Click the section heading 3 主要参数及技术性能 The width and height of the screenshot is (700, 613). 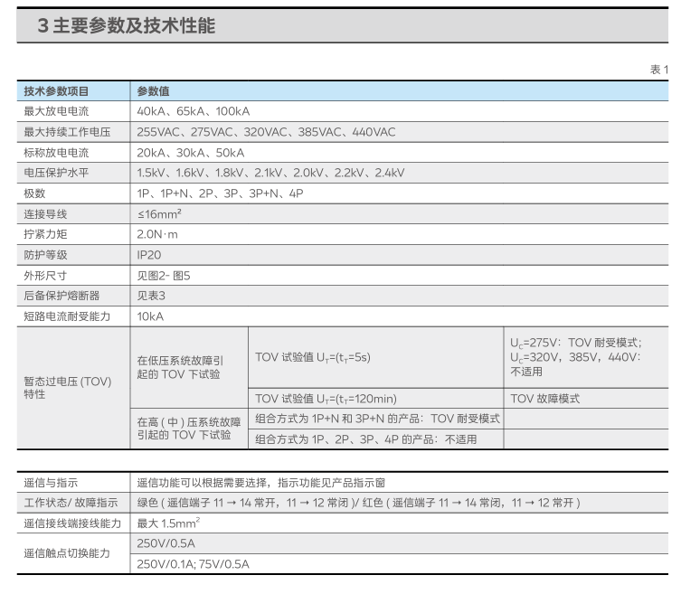126,26
